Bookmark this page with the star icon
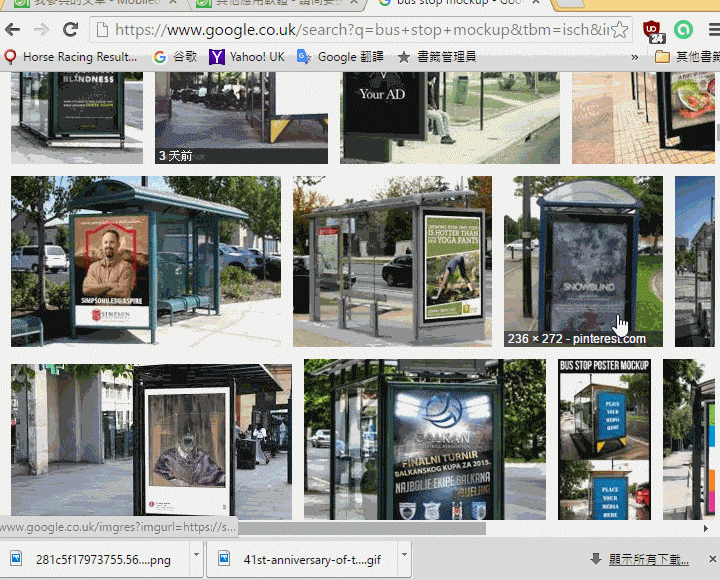Image resolution: width=720 pixels, height=580 pixels. point(619,30)
